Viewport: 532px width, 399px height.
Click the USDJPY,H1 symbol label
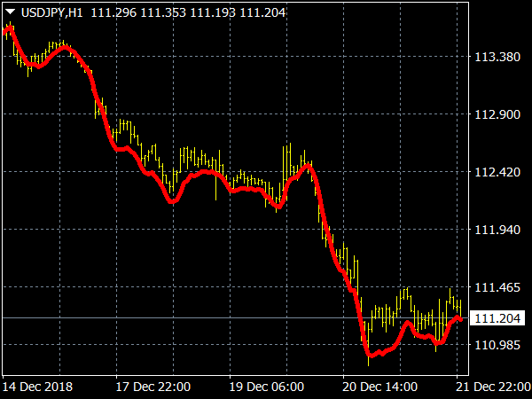click(52, 13)
